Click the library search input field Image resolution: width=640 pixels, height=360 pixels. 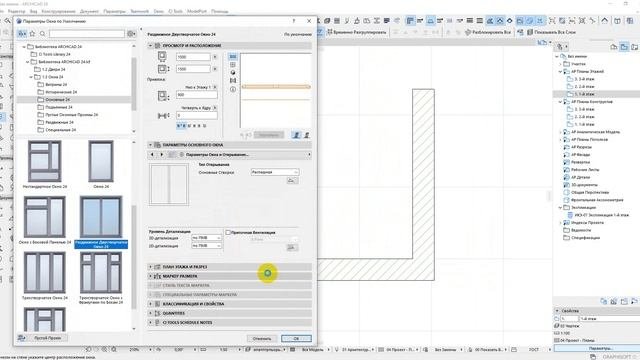(87, 34)
